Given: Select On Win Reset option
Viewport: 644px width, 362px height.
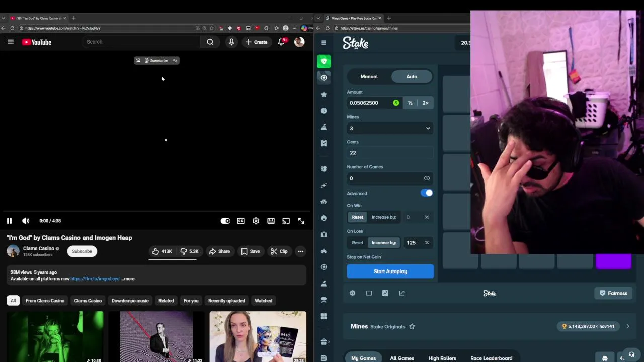Looking at the screenshot, I should click(x=357, y=217).
